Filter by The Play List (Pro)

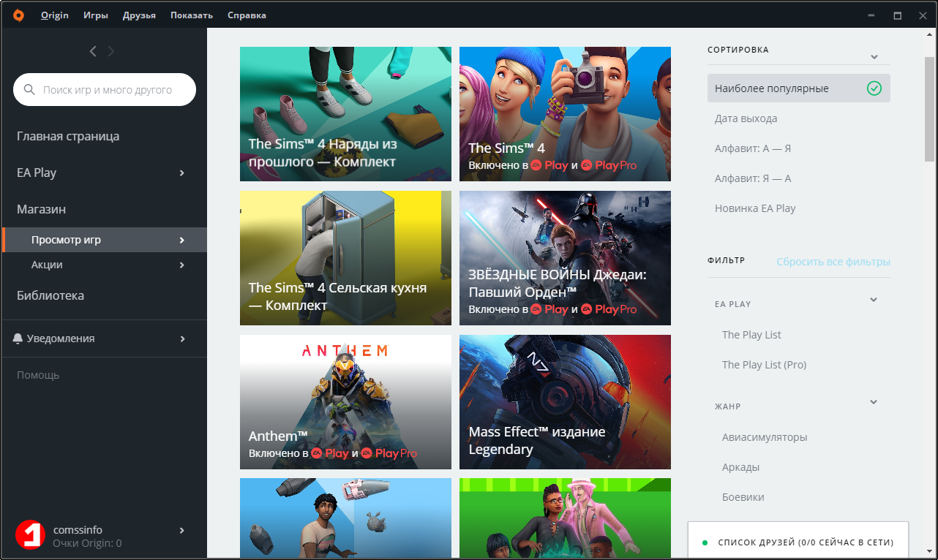pyautogui.click(x=764, y=365)
